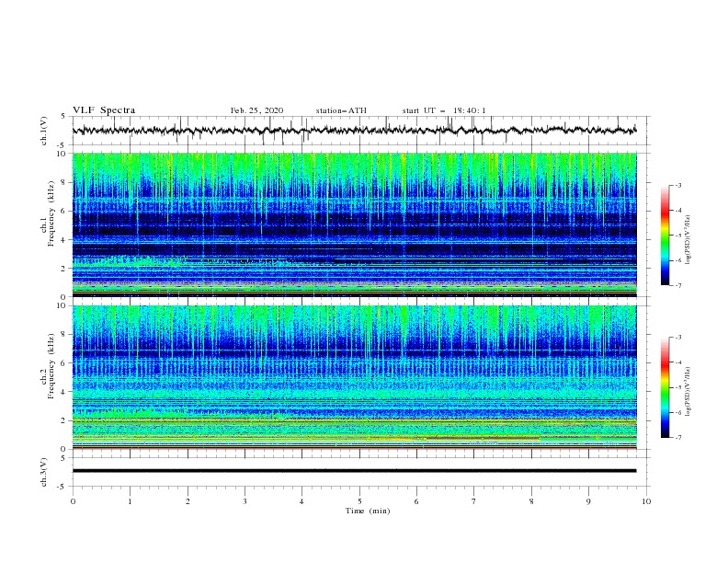Click the "ch.1(V)" axis label
Viewport: 728px width, 563px height.
click(x=44, y=131)
